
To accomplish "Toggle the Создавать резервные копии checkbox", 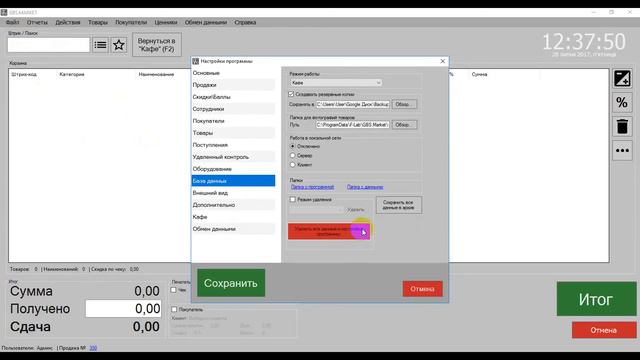I will 291,94.
